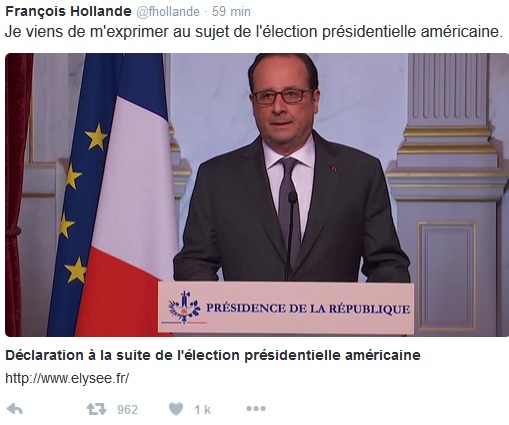
Task: Open the tweet's video image preview
Action: [x=257, y=195]
